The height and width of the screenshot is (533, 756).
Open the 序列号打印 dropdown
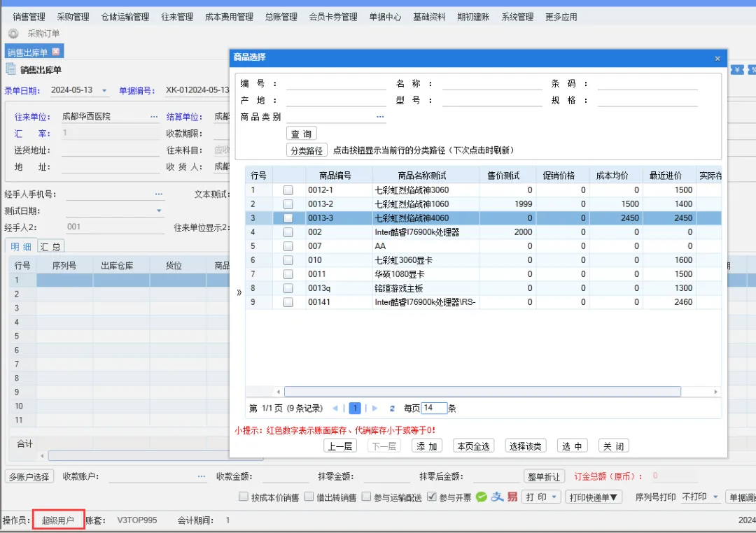[715, 497]
